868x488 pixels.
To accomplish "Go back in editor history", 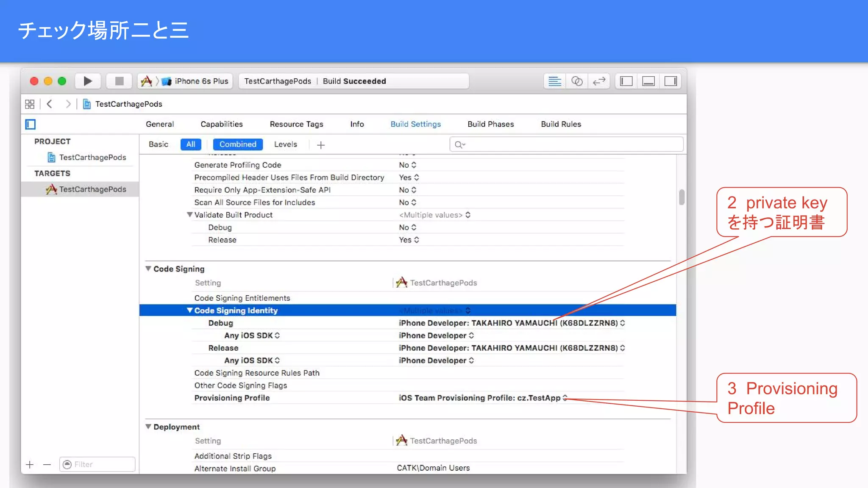I will coord(50,104).
